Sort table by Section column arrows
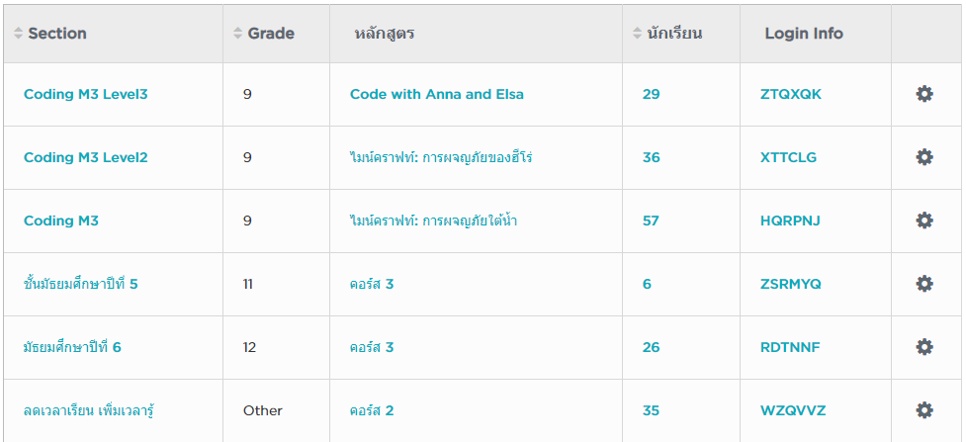 coord(18,33)
